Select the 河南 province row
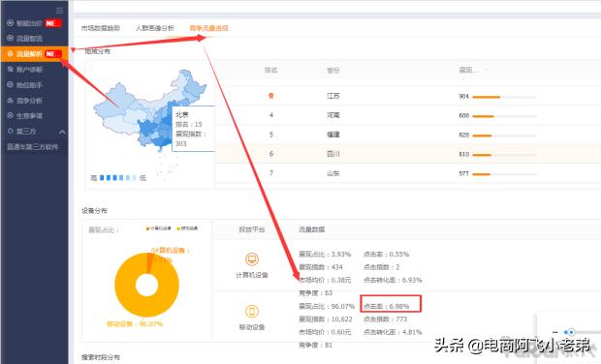The height and width of the screenshot is (364, 601). (408, 115)
